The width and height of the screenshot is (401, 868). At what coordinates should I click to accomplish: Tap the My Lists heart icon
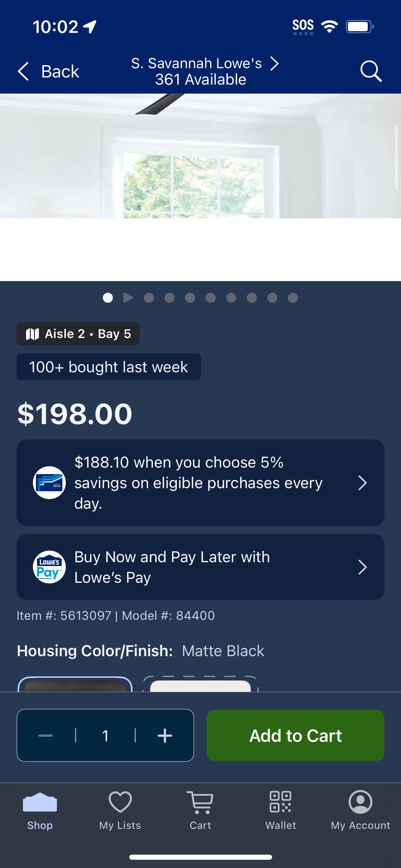(120, 802)
